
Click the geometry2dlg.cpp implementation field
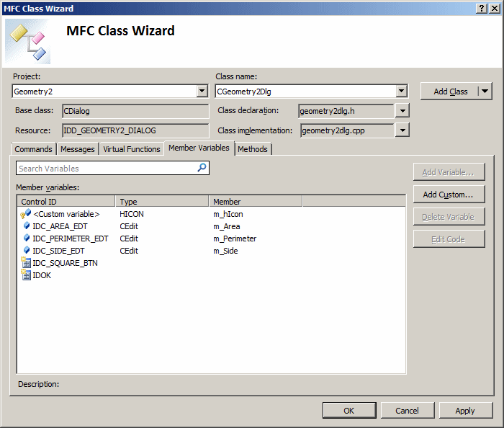(x=348, y=130)
